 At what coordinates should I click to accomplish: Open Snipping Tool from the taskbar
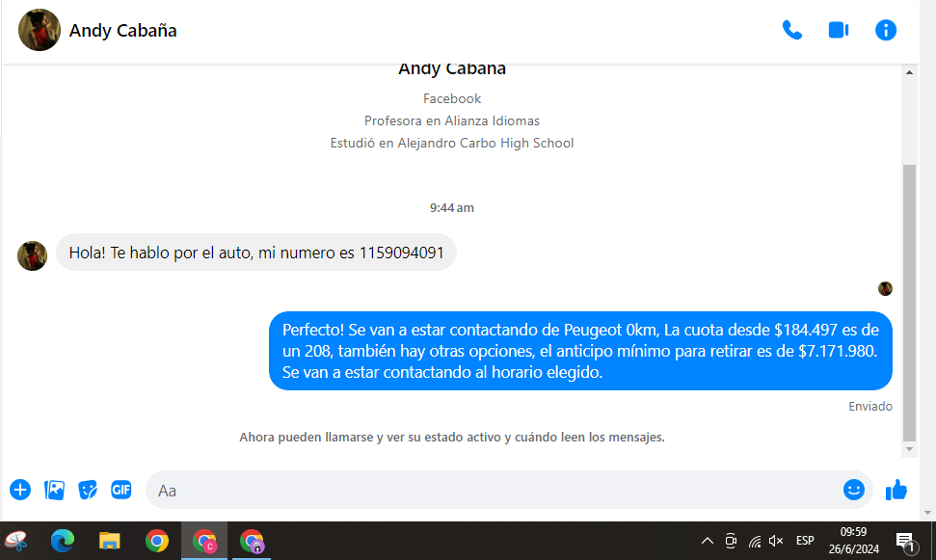[16, 542]
